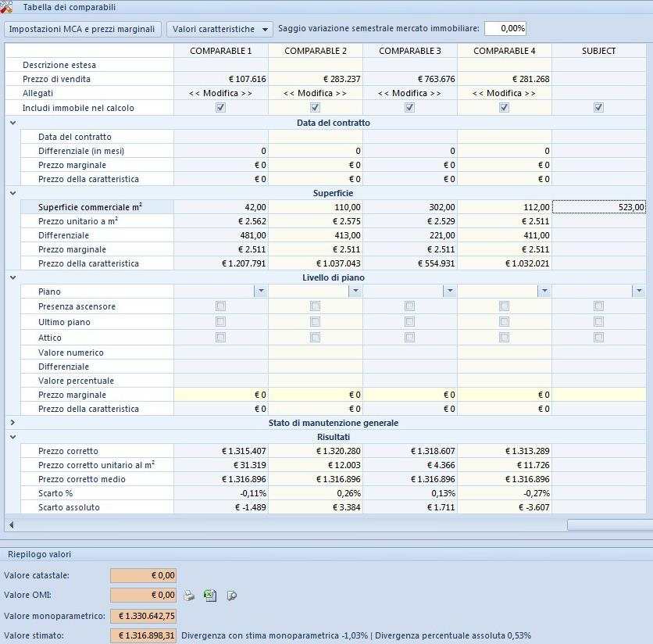Open the Piano dropdown for Comparable 1
The image size is (653, 644).
(x=260, y=292)
